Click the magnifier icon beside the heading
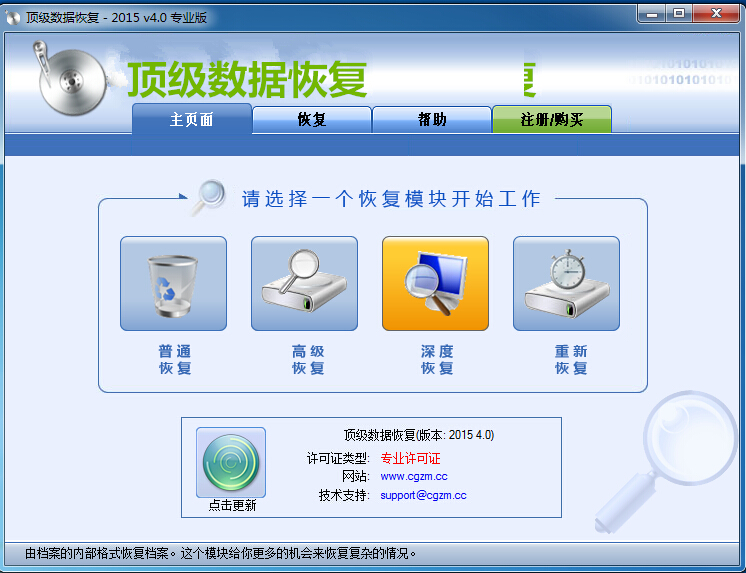746x573 pixels. pyautogui.click(x=208, y=197)
